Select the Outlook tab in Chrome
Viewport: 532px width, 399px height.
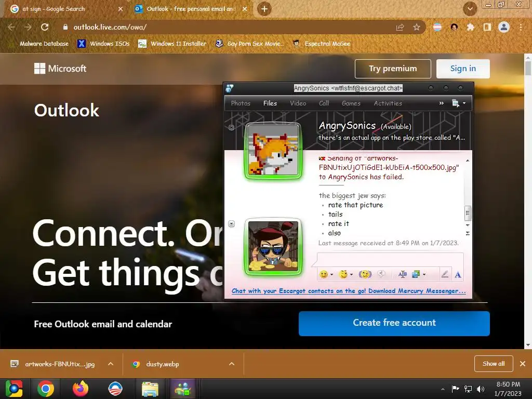(x=191, y=9)
